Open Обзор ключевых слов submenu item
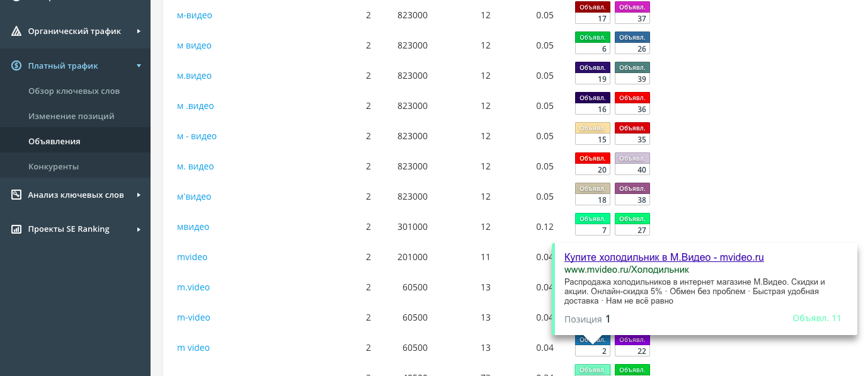Screen dimensions: 868x376 (x=74, y=91)
